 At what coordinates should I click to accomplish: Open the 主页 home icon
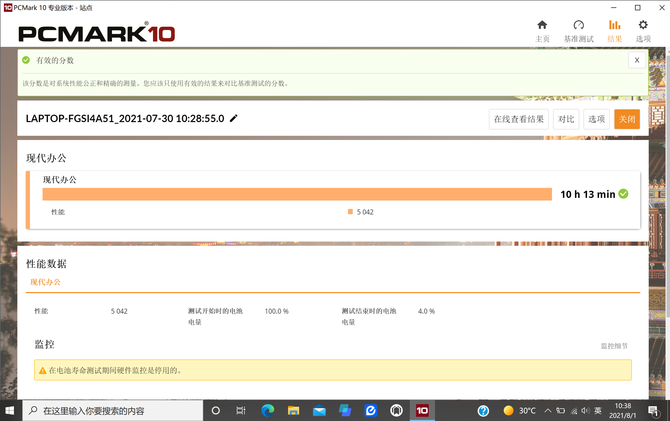coord(542,25)
